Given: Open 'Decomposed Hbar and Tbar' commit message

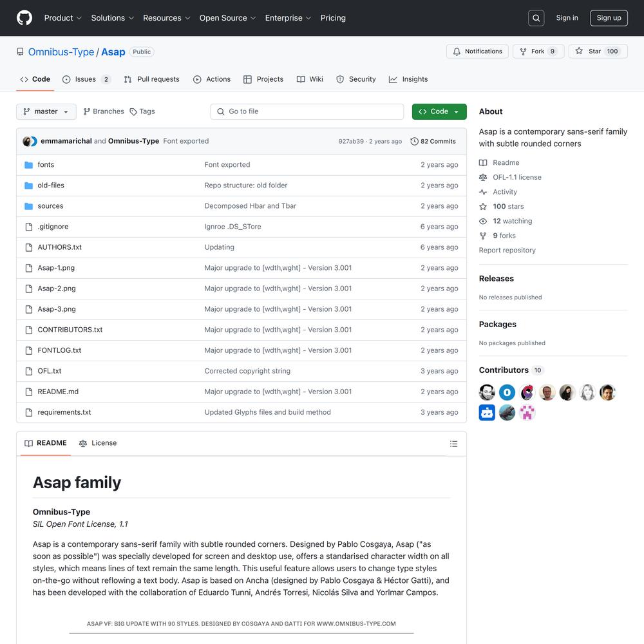Looking at the screenshot, I should pyautogui.click(x=250, y=206).
